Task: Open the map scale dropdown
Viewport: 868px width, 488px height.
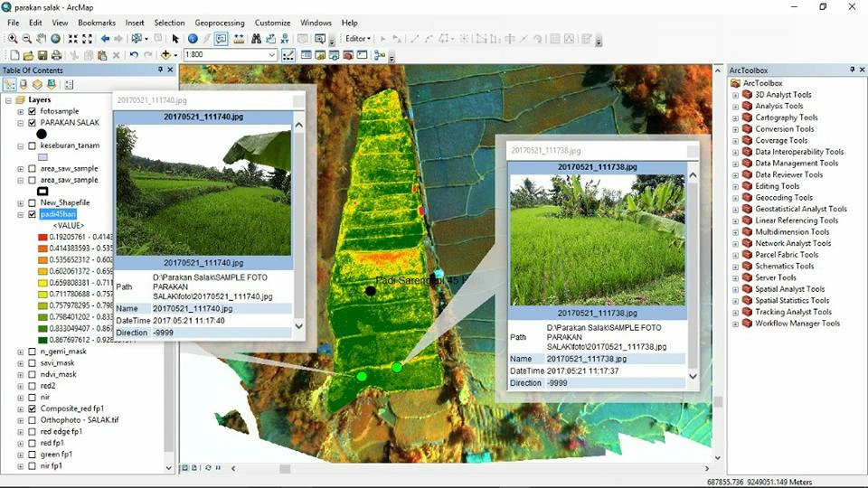Action: pos(271,55)
